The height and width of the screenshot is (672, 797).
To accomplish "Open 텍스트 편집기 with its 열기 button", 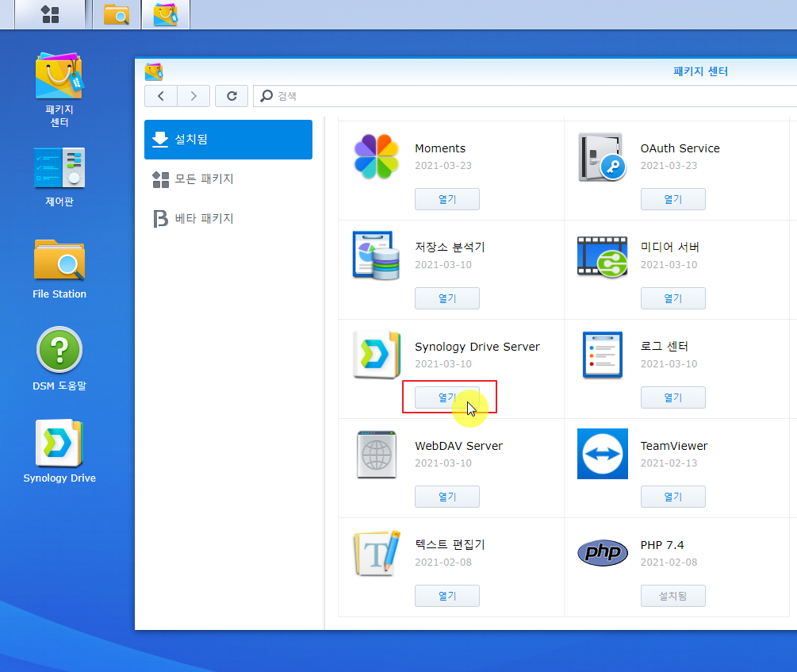I will click(447, 596).
